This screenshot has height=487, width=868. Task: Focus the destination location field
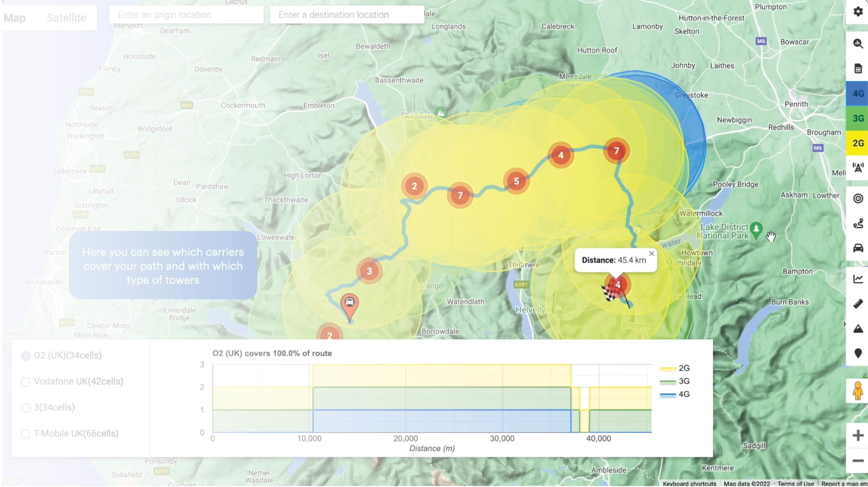coord(347,15)
